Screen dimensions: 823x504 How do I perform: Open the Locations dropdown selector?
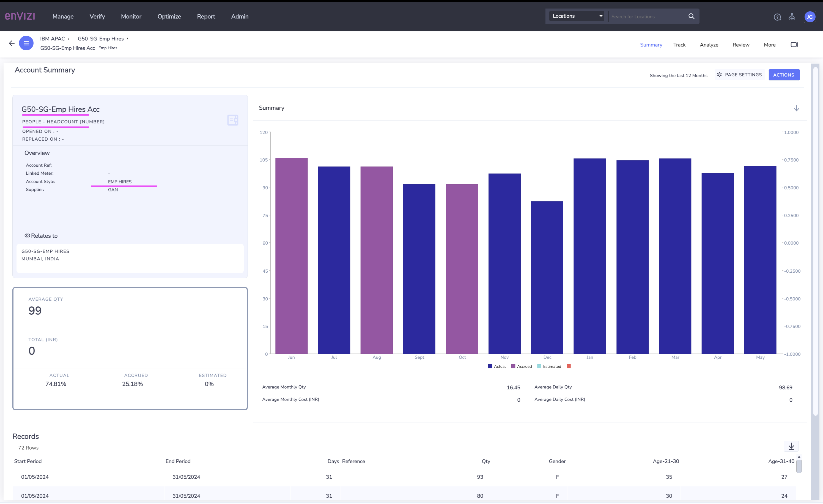(576, 16)
